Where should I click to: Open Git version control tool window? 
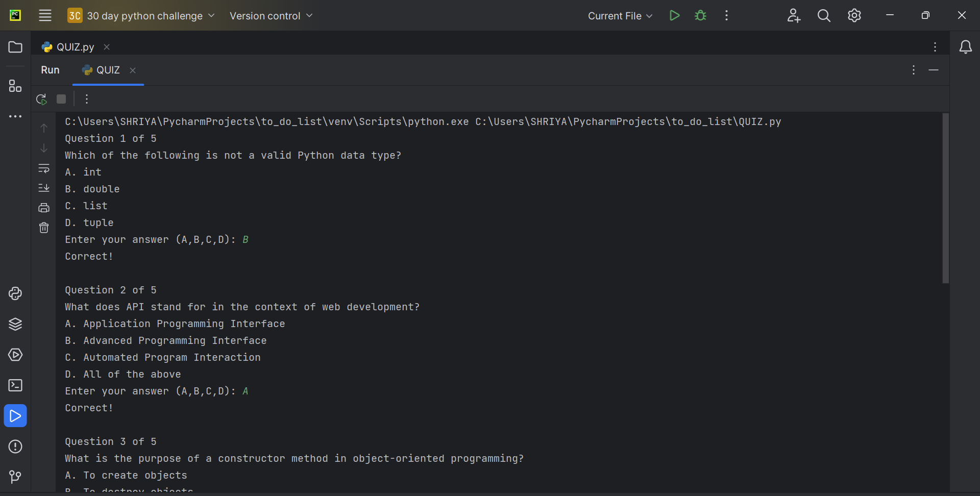tap(15, 477)
